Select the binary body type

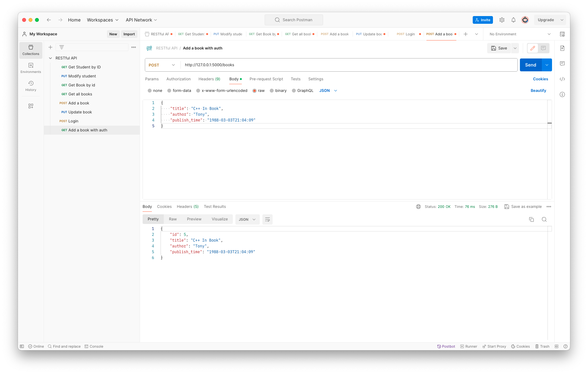[272, 91]
